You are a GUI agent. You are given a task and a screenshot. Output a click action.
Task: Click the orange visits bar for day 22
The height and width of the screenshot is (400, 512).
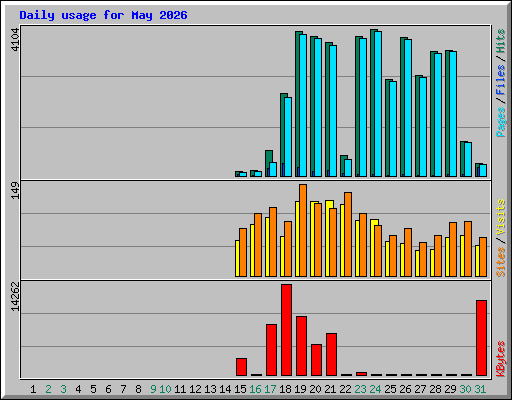click(348, 234)
